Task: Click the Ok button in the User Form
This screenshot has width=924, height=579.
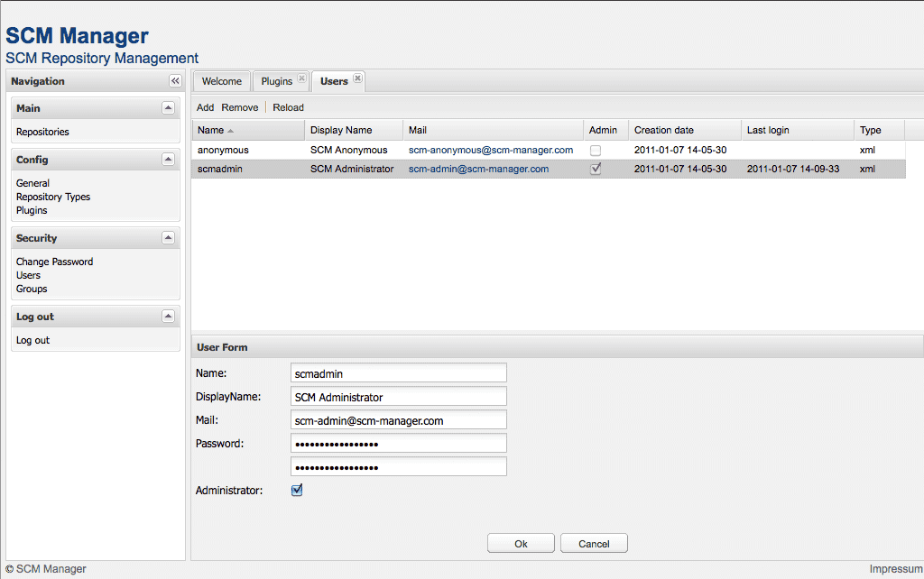Action: coord(521,543)
